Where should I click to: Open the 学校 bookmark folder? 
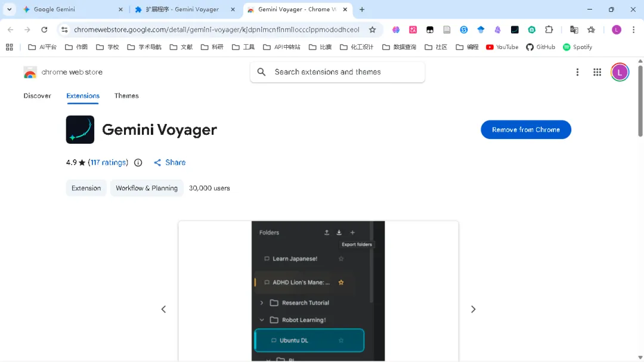tap(107, 47)
